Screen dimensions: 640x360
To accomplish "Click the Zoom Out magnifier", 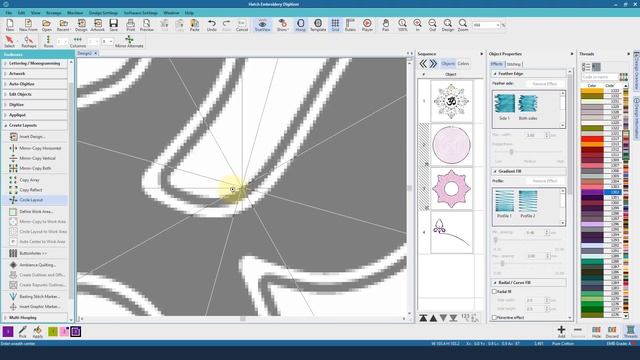I will point(432,25).
